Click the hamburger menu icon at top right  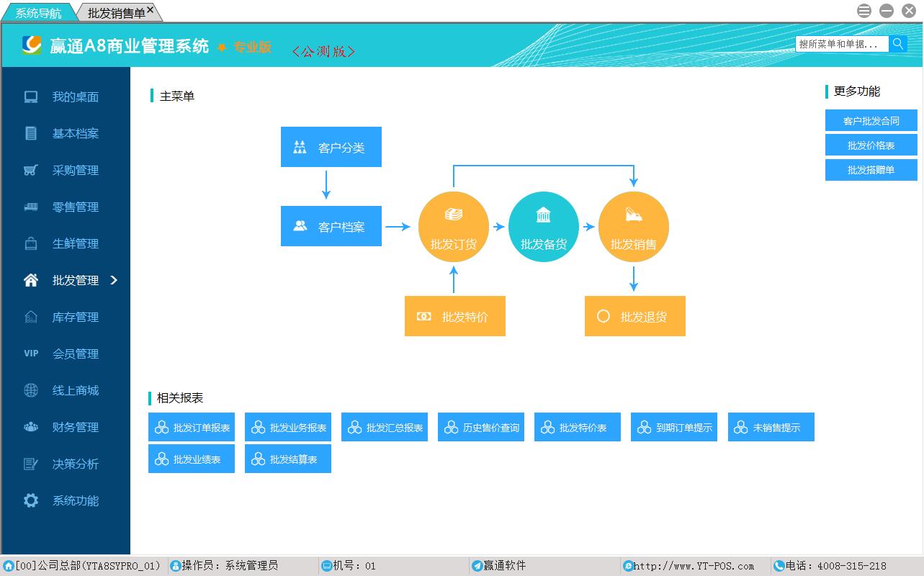tap(864, 11)
